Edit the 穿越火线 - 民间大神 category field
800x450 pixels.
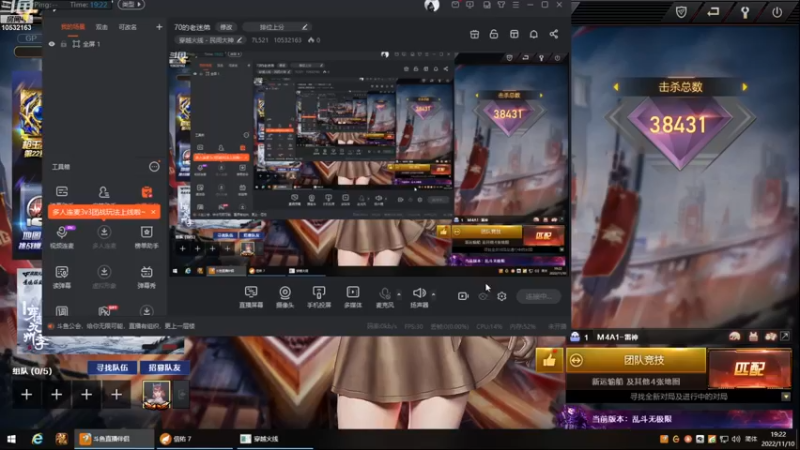(x=210, y=40)
